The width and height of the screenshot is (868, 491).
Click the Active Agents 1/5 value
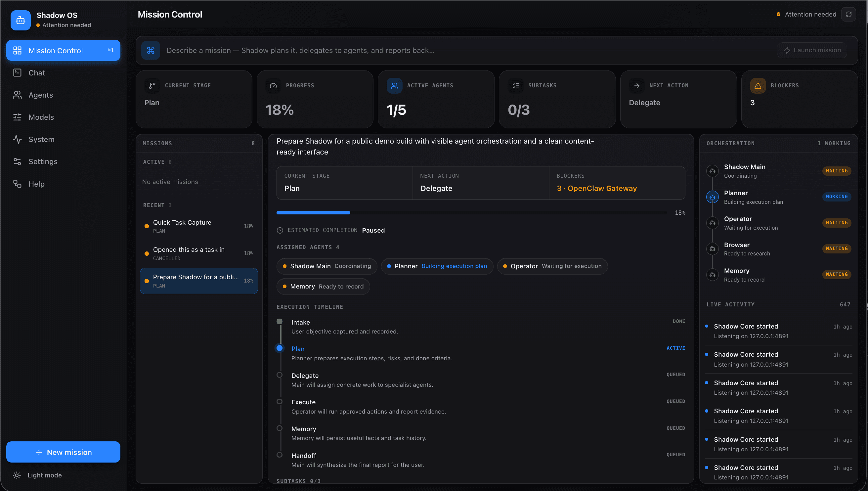(x=396, y=110)
